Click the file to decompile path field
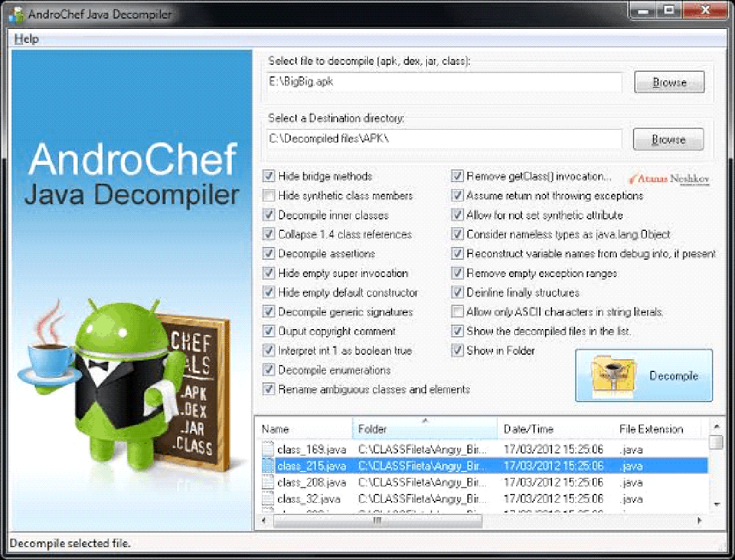The width and height of the screenshot is (735, 560). [444, 82]
